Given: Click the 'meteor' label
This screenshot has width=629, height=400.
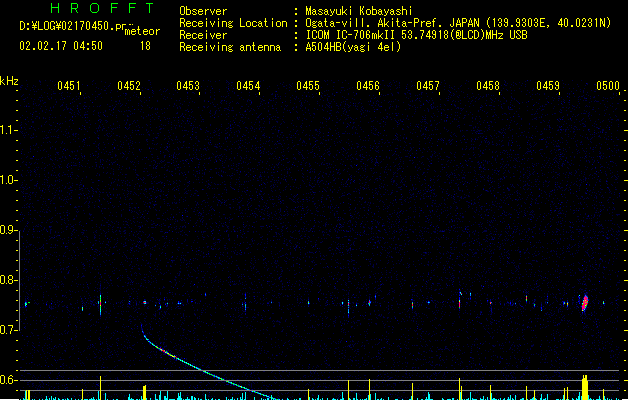Looking at the screenshot, I should [142, 31].
